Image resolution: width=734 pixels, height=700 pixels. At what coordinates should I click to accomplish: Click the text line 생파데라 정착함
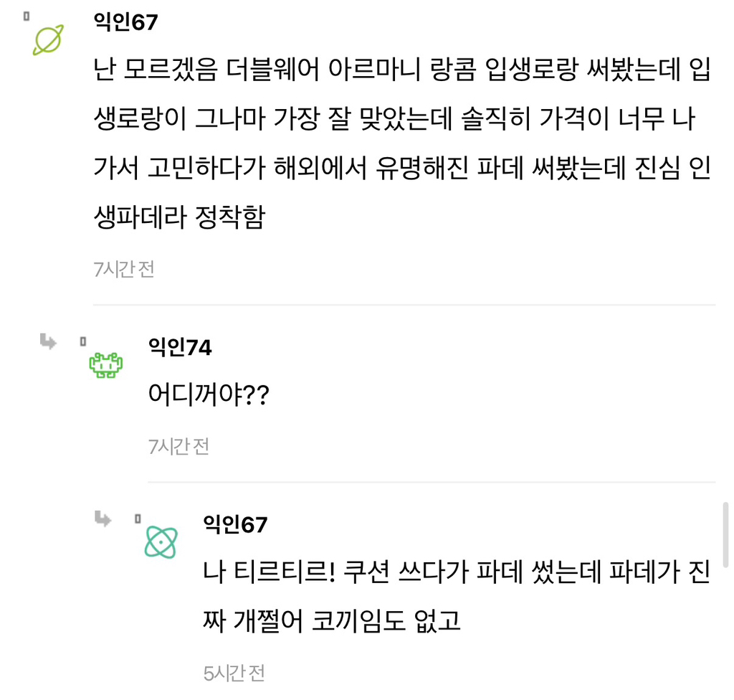click(179, 217)
